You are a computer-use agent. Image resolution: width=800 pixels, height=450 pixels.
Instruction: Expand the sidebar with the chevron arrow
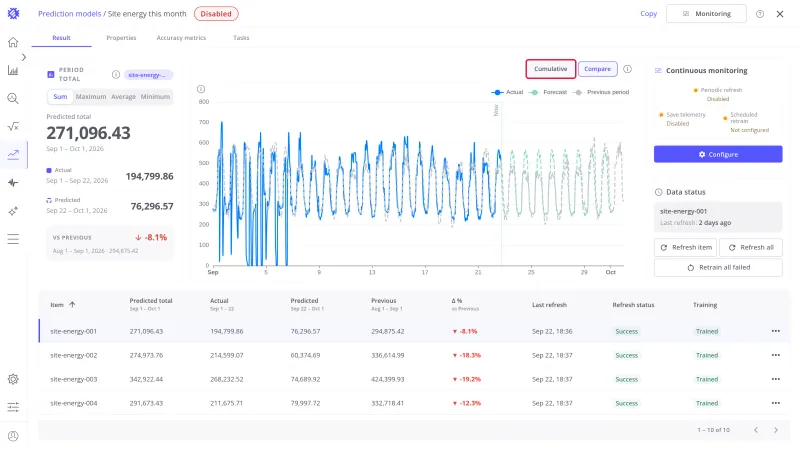[x=23, y=57]
